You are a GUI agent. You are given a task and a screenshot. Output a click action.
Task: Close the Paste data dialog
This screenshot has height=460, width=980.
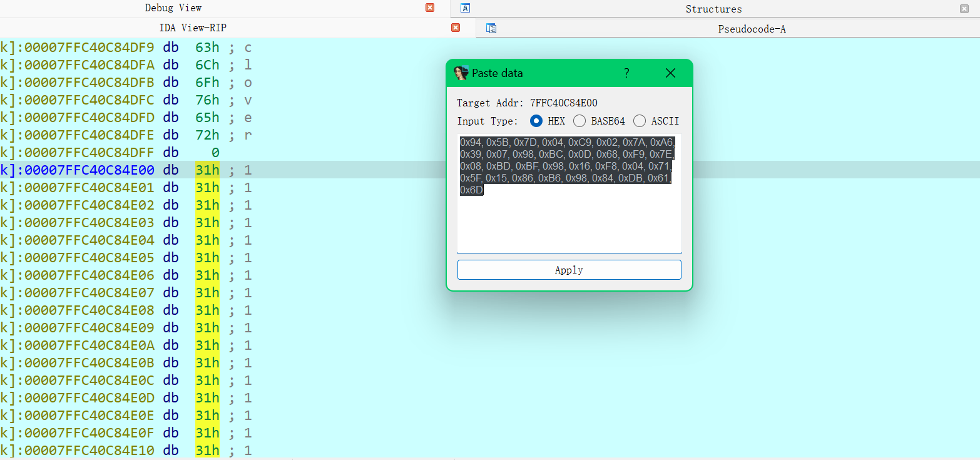[x=670, y=73]
